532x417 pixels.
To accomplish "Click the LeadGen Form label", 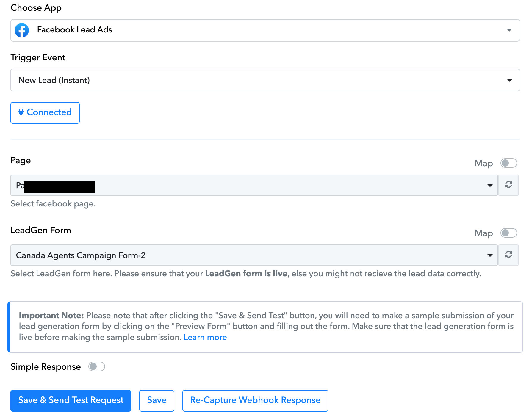I will coord(41,230).
